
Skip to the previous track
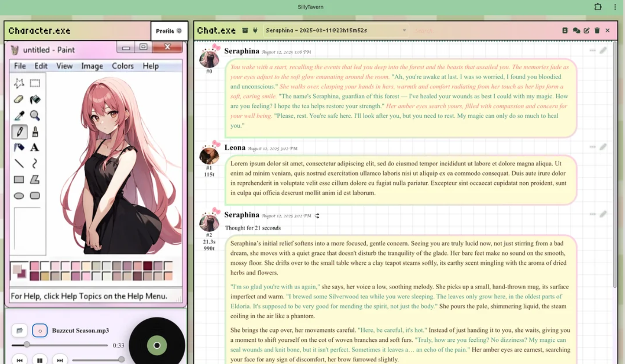[x=19, y=360]
